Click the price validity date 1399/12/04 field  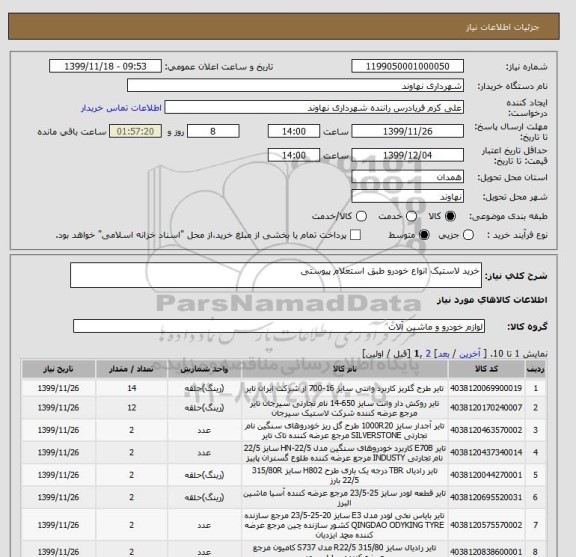[407, 155]
